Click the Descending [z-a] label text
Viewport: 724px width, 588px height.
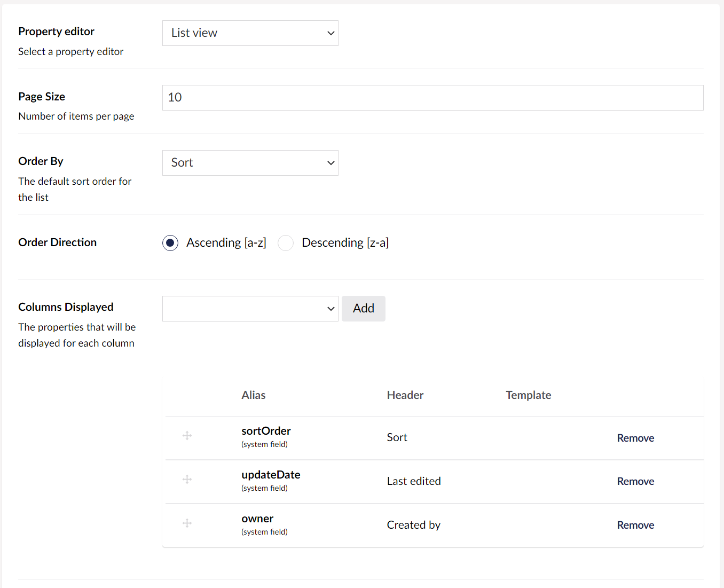tap(345, 243)
